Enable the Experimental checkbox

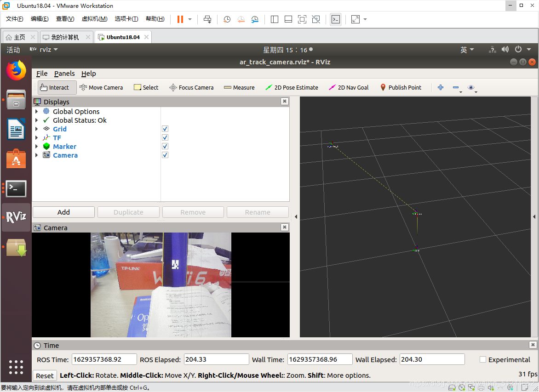[483, 359]
